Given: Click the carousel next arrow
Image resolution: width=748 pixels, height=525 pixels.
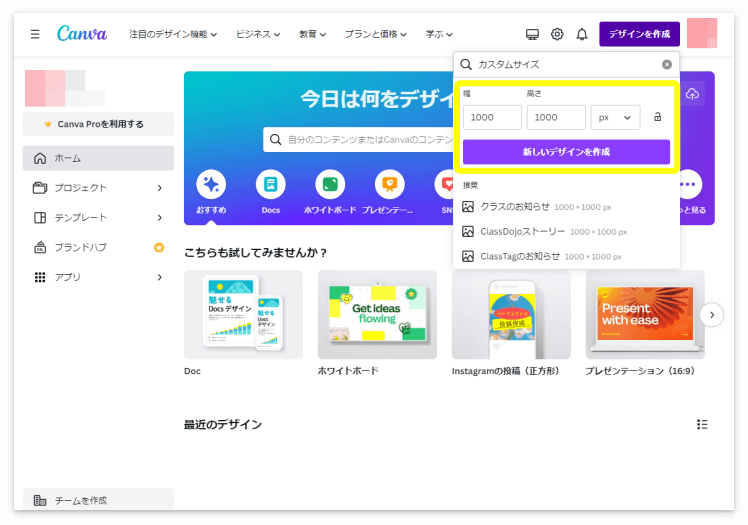Looking at the screenshot, I should click(x=712, y=315).
